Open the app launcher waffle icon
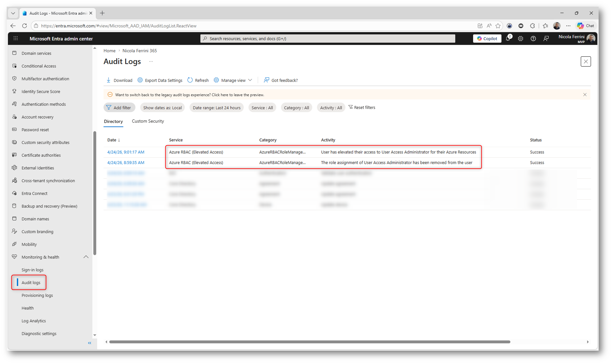Screen dimensions: 612x364 point(16,38)
